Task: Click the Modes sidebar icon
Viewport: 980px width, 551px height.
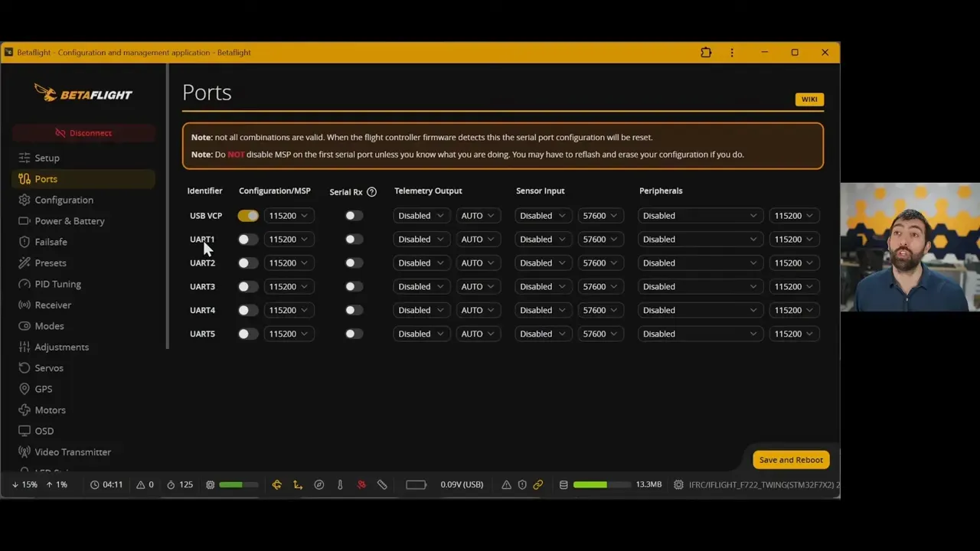Action: [x=24, y=326]
